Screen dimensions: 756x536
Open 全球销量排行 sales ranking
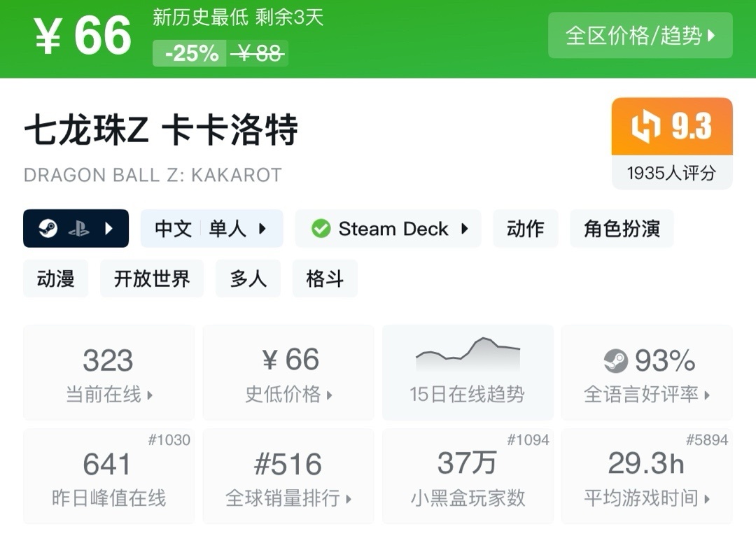tap(288, 477)
